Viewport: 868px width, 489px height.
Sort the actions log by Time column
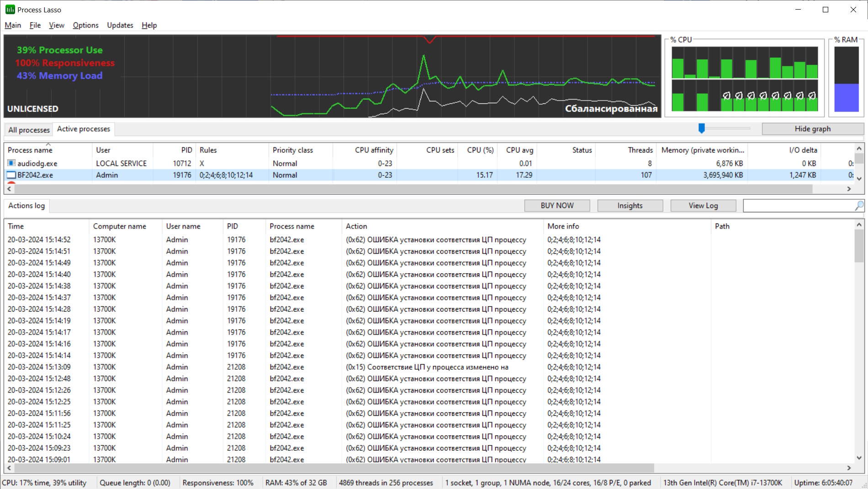coord(47,226)
